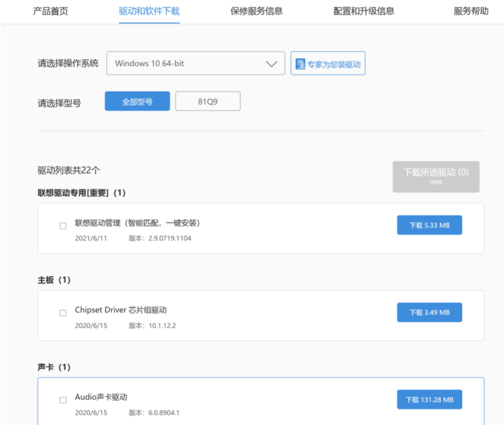
Task: Download the 131.28 MB audio driver
Action: pyautogui.click(x=429, y=399)
